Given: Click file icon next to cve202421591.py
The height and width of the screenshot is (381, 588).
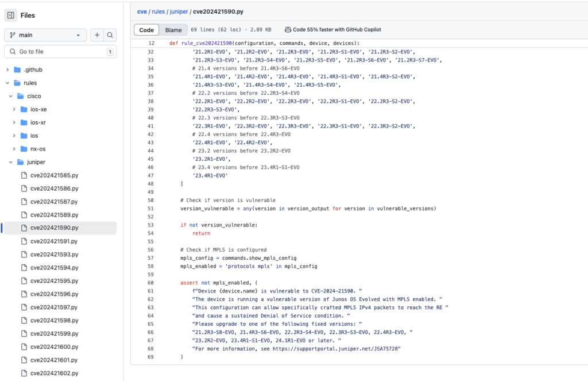Looking at the screenshot, I should (24, 241).
